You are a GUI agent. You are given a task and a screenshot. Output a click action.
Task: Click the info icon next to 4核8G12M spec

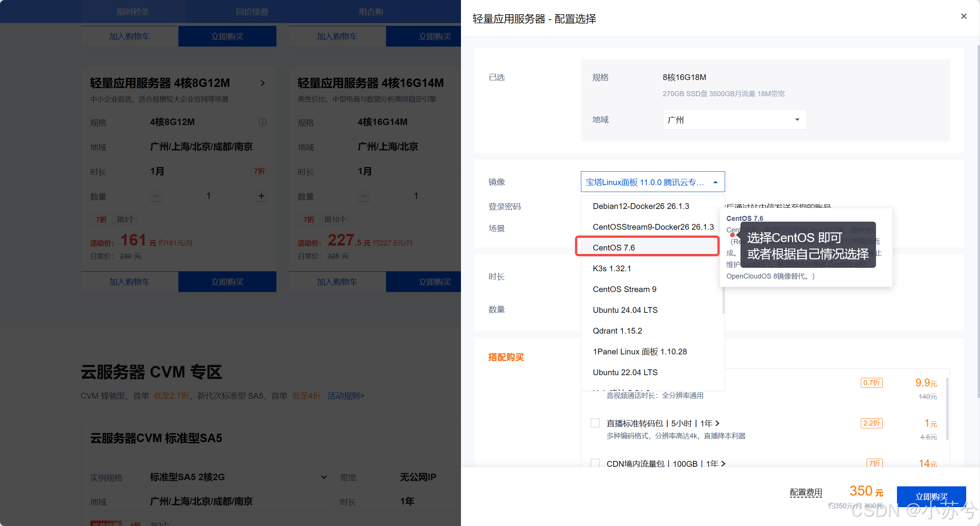pos(263,122)
